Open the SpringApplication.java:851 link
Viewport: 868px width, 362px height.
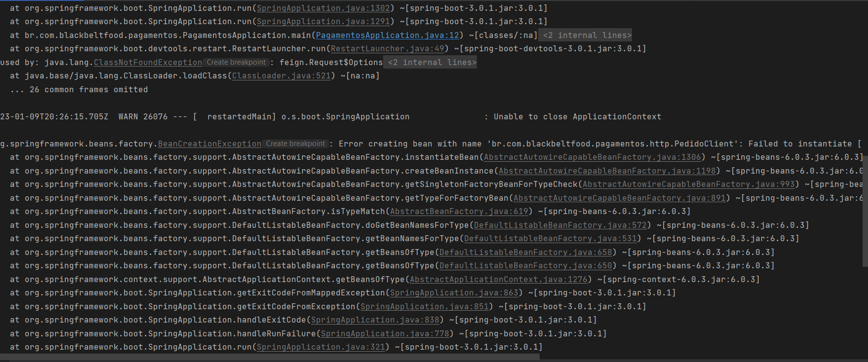click(x=424, y=307)
